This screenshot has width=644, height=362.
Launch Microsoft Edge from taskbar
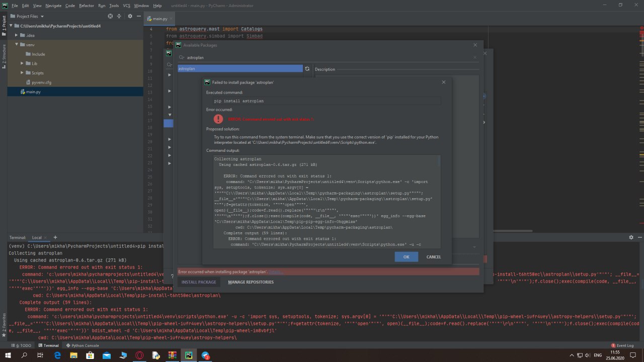(x=57, y=355)
